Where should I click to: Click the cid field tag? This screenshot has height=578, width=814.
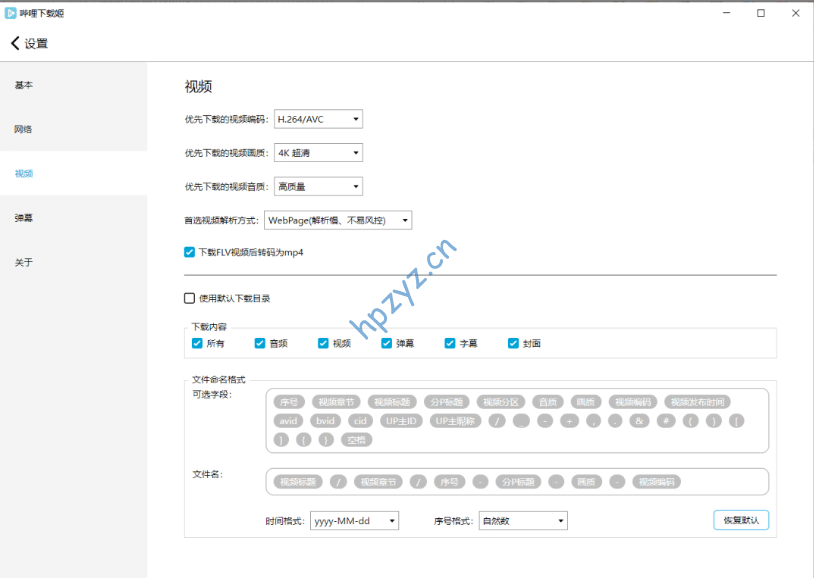pyautogui.click(x=360, y=421)
